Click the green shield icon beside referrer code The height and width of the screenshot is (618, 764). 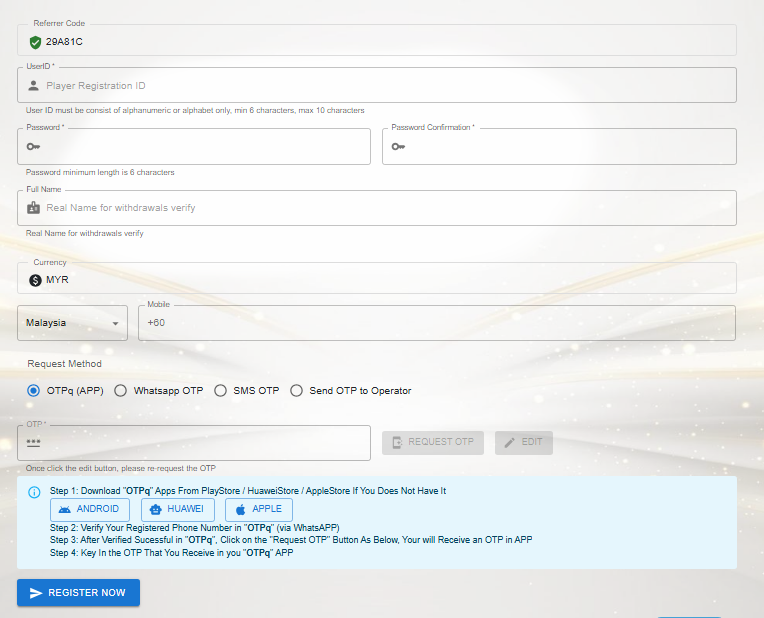[x=35, y=42]
